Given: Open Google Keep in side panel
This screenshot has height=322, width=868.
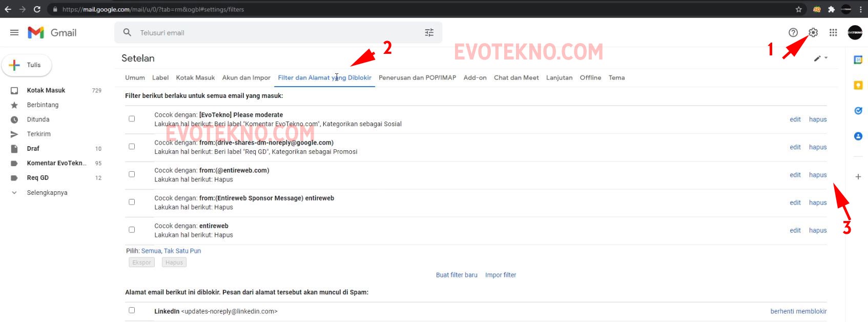Looking at the screenshot, I should [858, 85].
